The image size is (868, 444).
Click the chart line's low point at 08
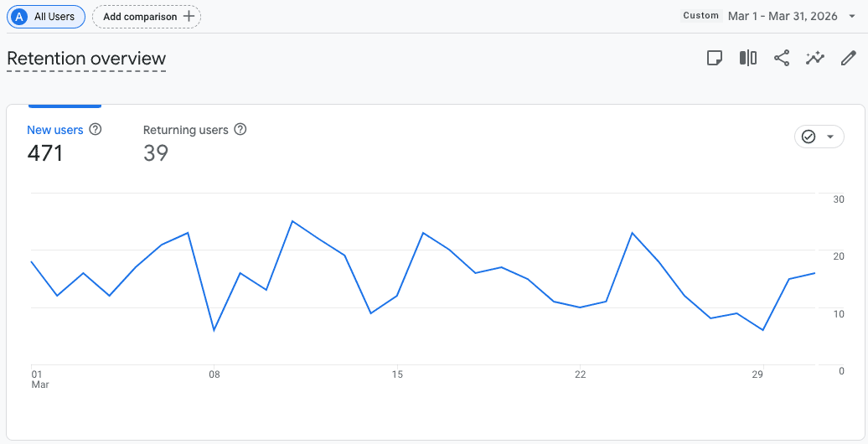[214, 330]
